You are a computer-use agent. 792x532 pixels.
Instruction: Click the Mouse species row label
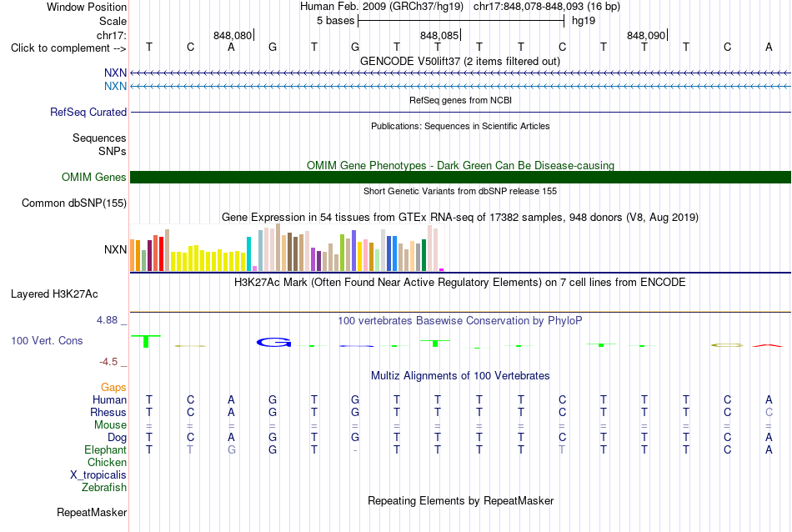[110, 425]
